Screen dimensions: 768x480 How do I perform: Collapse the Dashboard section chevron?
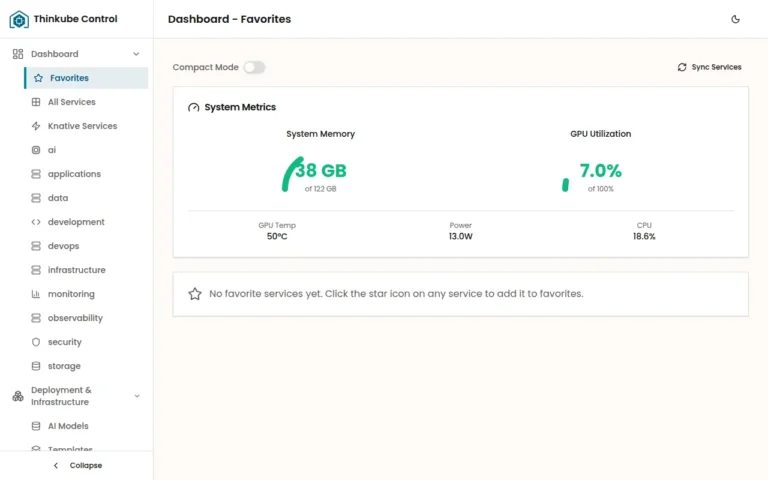(136, 54)
